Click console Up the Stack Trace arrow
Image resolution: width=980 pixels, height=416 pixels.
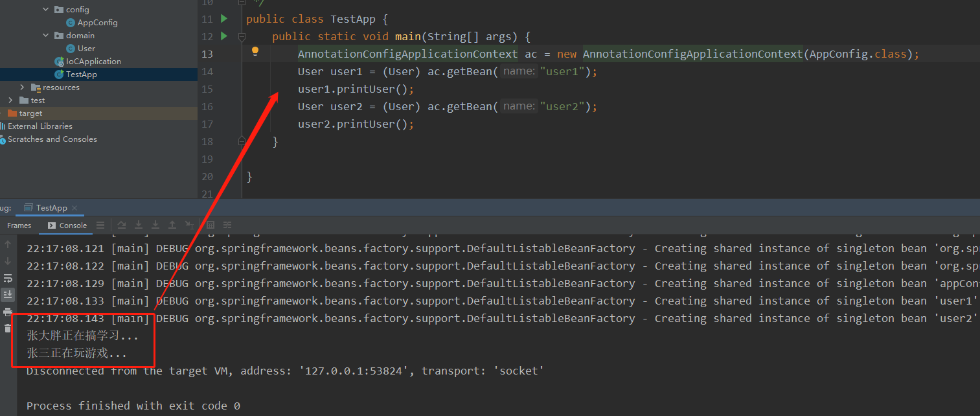[x=8, y=244]
